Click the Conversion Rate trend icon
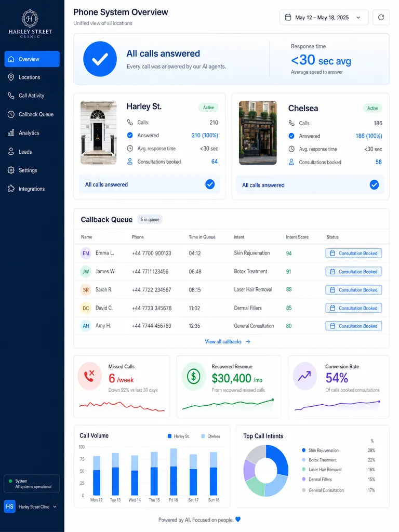This screenshot has width=399, height=532. [x=304, y=376]
